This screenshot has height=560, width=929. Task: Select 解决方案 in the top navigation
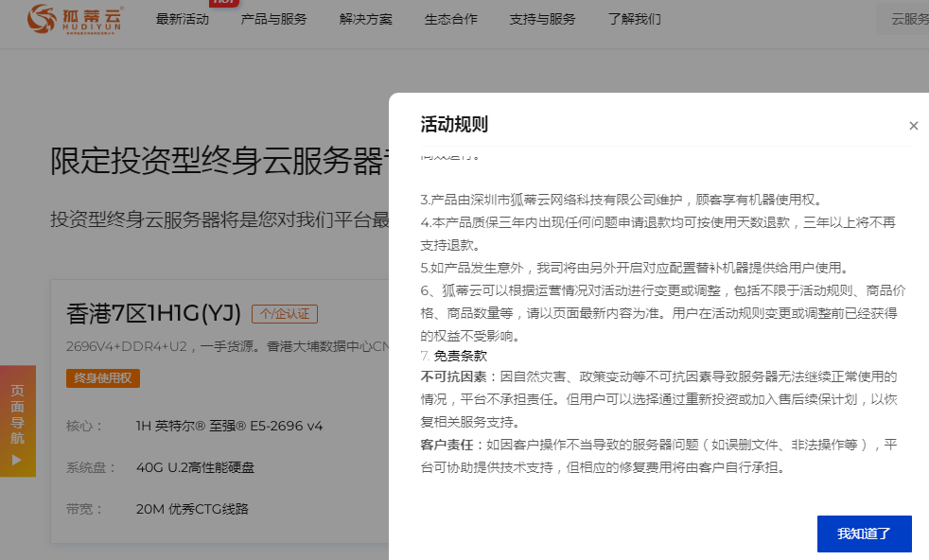click(x=365, y=19)
